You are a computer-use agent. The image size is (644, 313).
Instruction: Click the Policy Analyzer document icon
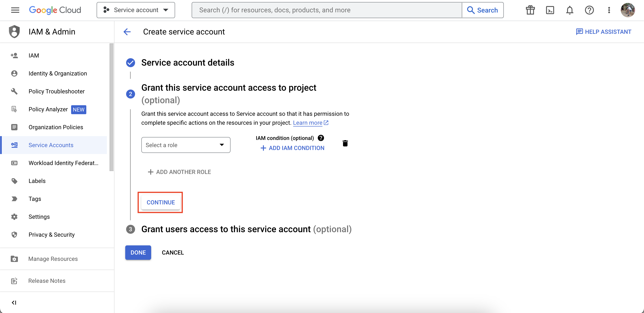14,109
